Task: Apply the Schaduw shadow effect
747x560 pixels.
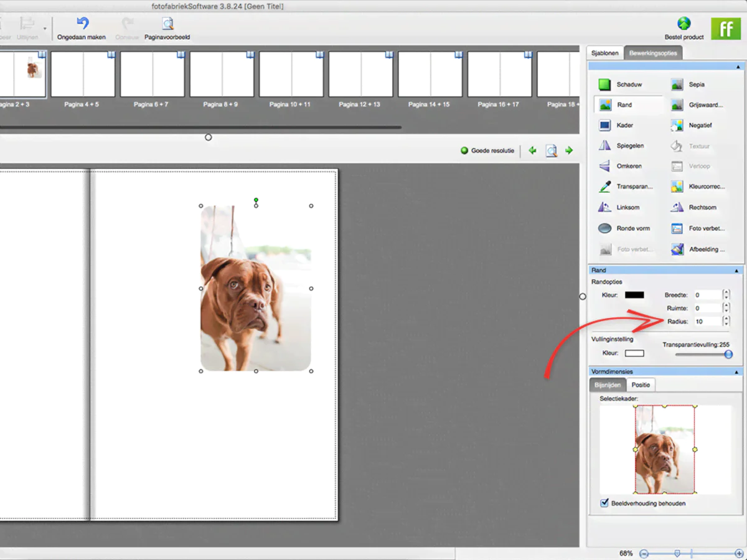Action: click(x=604, y=85)
